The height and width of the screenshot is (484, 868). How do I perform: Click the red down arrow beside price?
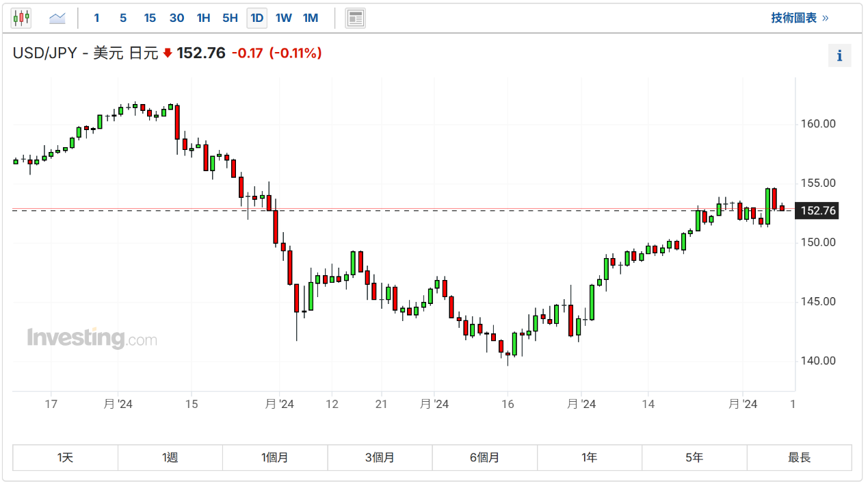tap(168, 53)
